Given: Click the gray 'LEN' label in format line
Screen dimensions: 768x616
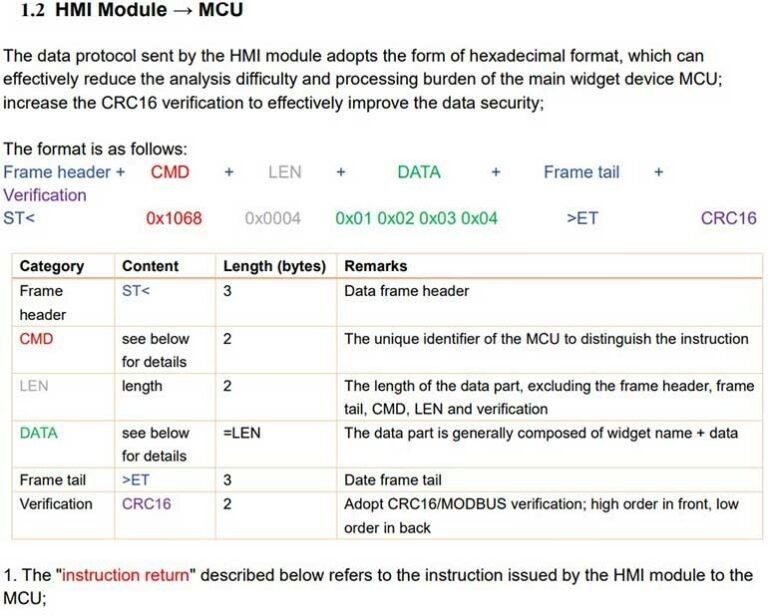Looking at the screenshot, I should [x=284, y=172].
